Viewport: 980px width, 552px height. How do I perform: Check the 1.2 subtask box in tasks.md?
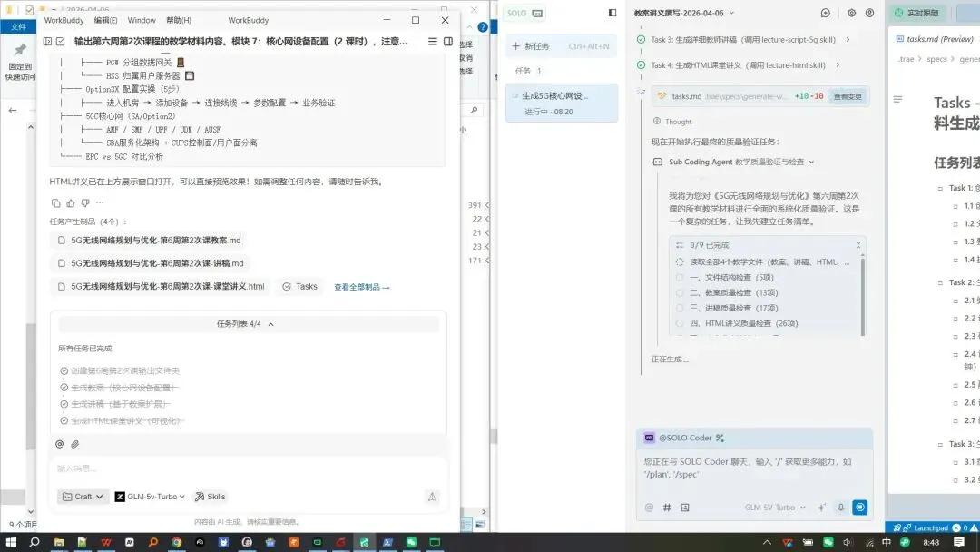955,224
